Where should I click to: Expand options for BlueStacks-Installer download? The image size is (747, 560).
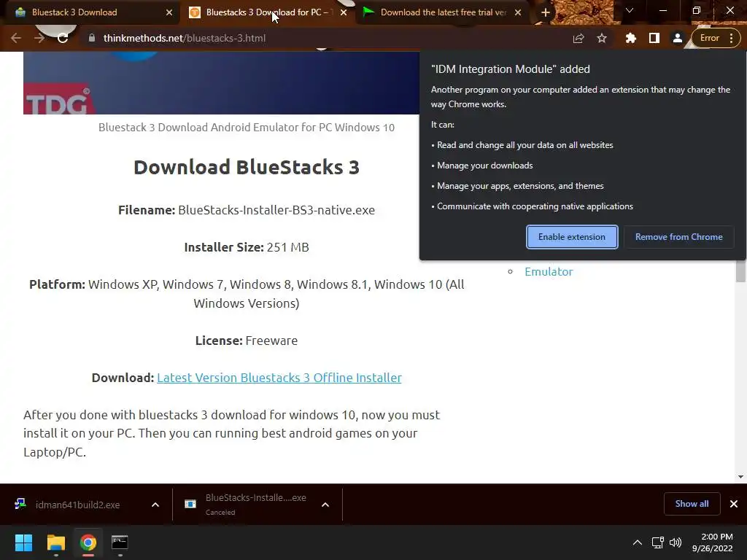[x=325, y=505]
